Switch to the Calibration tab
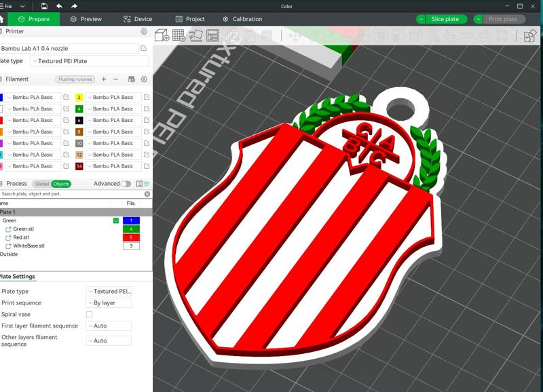The height and width of the screenshot is (392, 543). (x=242, y=19)
